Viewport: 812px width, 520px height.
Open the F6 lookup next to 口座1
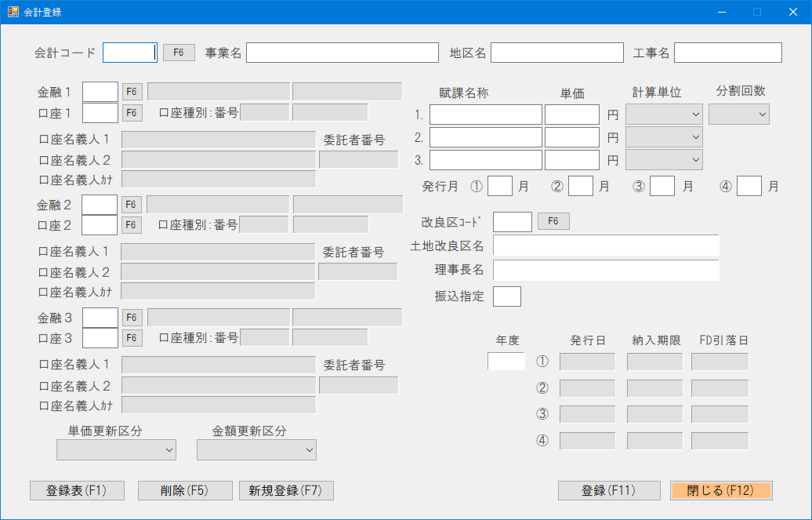coord(131,112)
